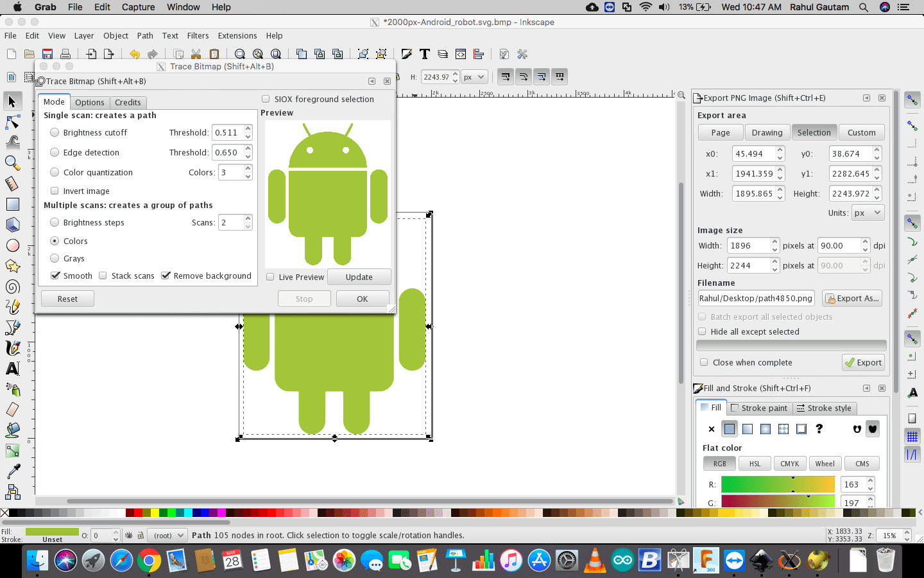Select the Tweak tool
This screenshot has width=924, height=578.
[x=12, y=143]
